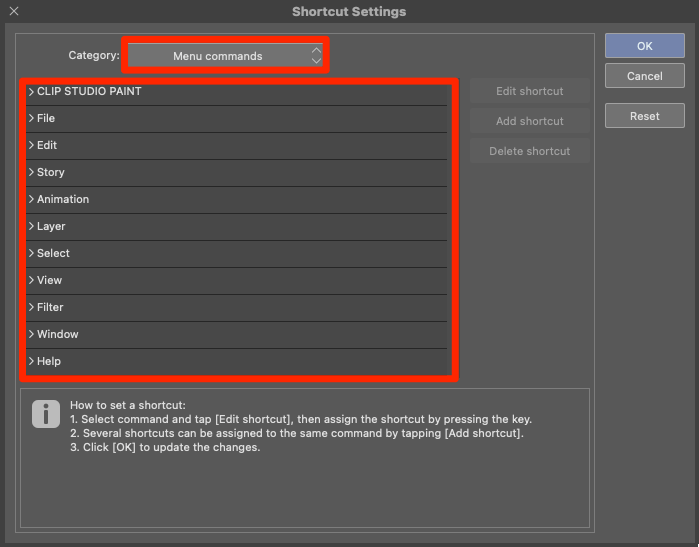Image resolution: width=699 pixels, height=547 pixels.
Task: Click the Add shortcut button
Action: (x=530, y=121)
